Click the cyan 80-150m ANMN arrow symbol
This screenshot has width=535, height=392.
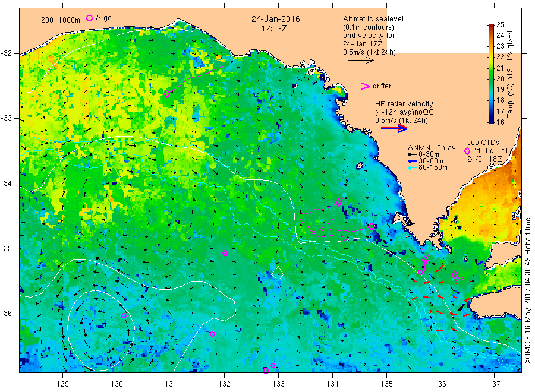(x=413, y=167)
